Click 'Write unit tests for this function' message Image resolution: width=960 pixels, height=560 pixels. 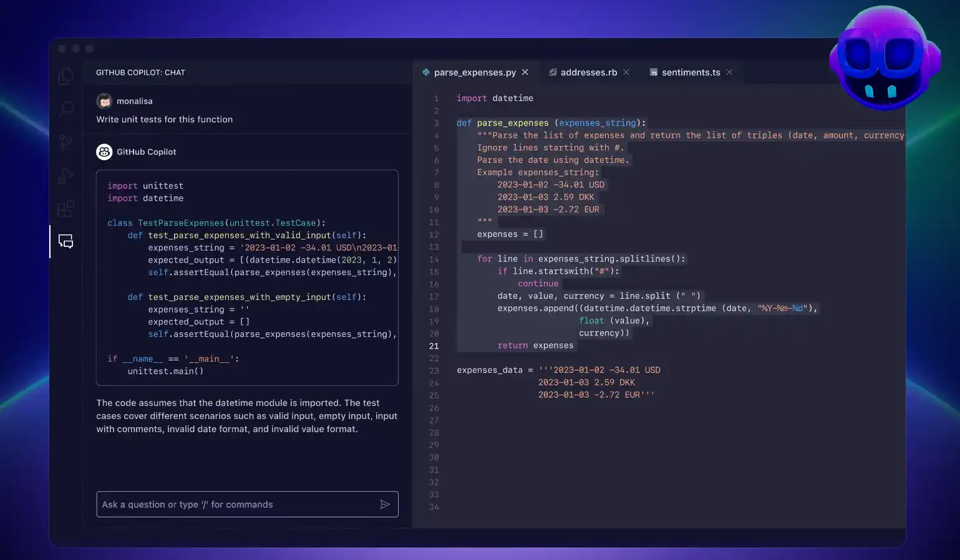(x=165, y=119)
